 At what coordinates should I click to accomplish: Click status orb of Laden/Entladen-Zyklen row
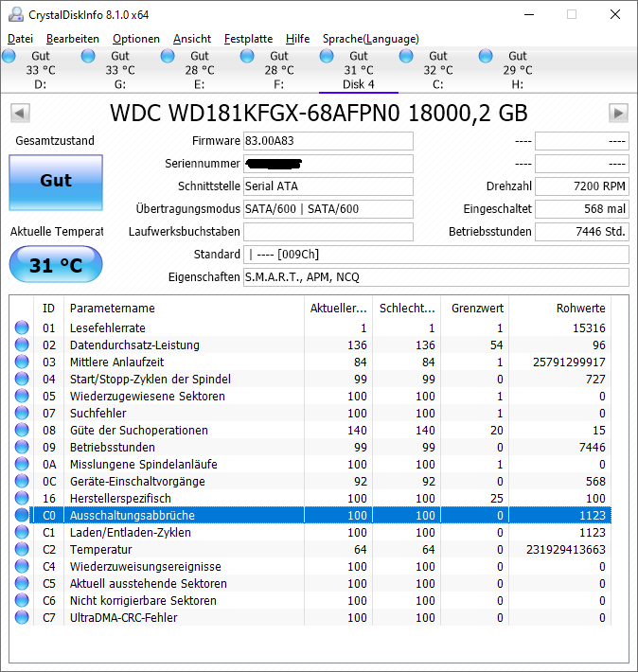click(x=22, y=532)
